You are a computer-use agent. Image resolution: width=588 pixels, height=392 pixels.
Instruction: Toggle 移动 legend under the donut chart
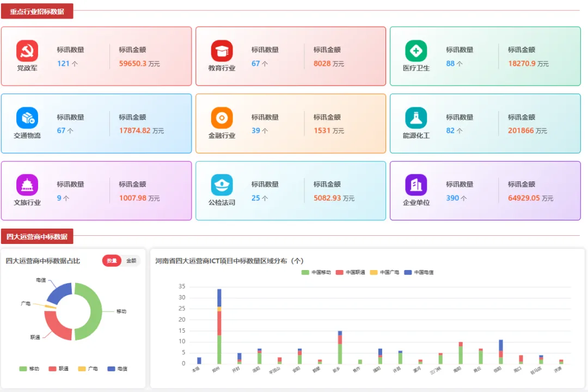click(29, 369)
